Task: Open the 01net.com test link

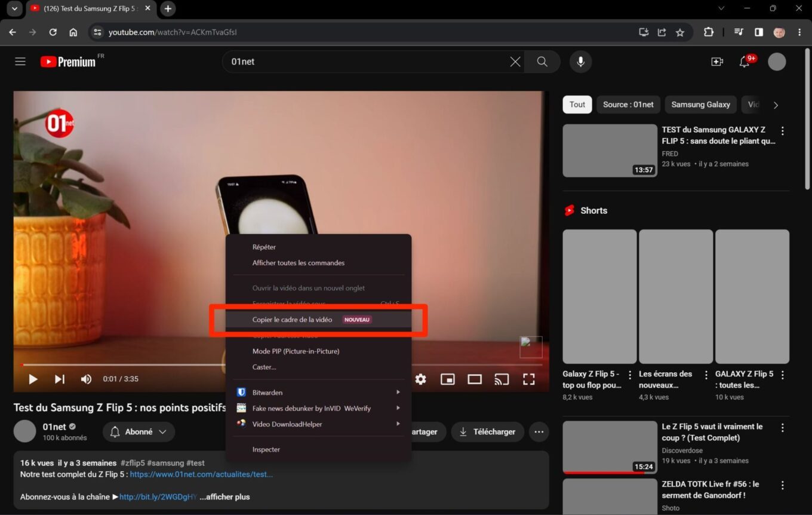Action: click(x=201, y=474)
